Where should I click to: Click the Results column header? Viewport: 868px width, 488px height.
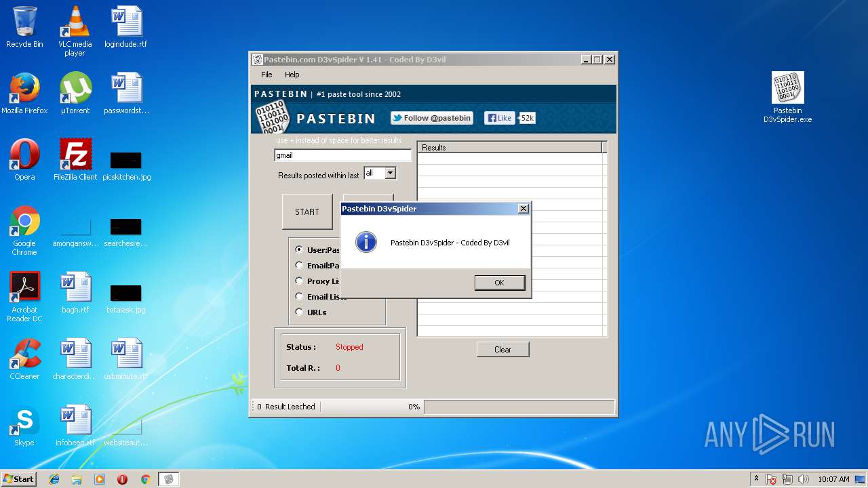(x=510, y=147)
